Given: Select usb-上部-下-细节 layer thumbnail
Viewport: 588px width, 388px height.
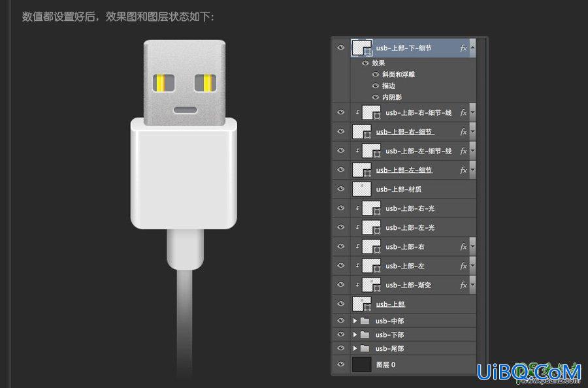Looking at the screenshot, I should (x=361, y=48).
